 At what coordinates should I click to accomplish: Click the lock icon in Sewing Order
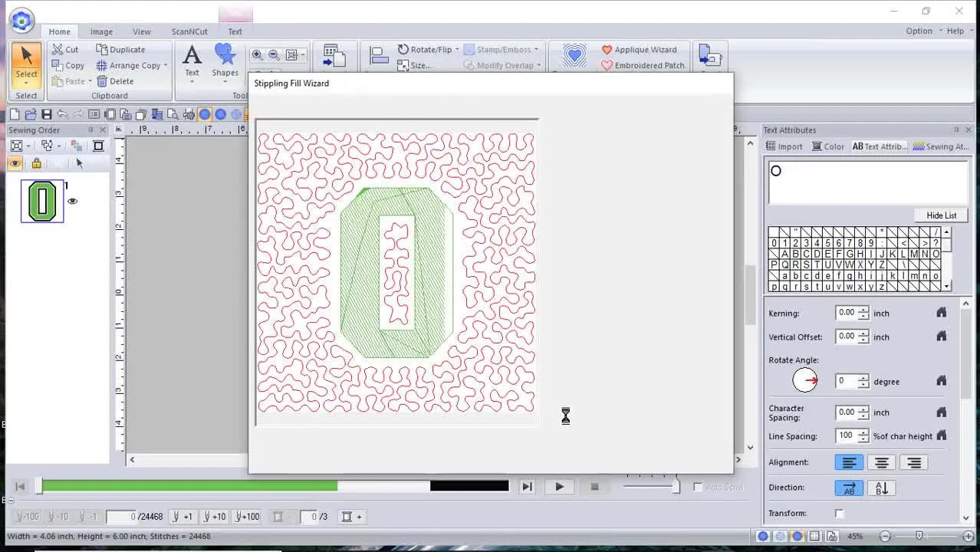[x=36, y=163]
